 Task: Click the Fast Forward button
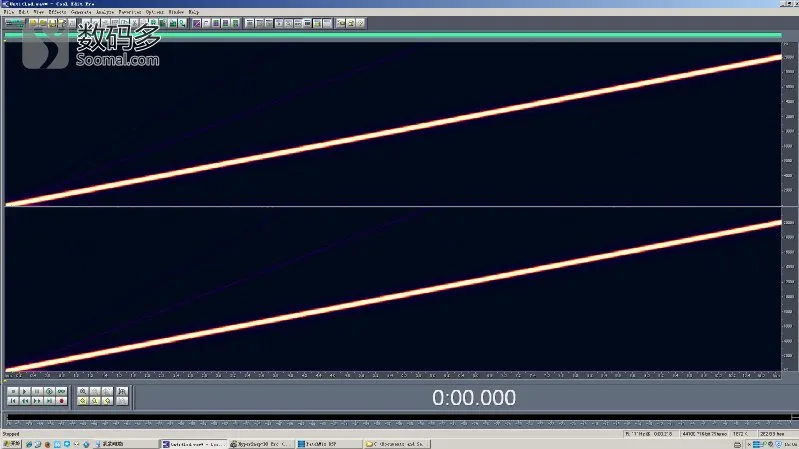(37, 401)
